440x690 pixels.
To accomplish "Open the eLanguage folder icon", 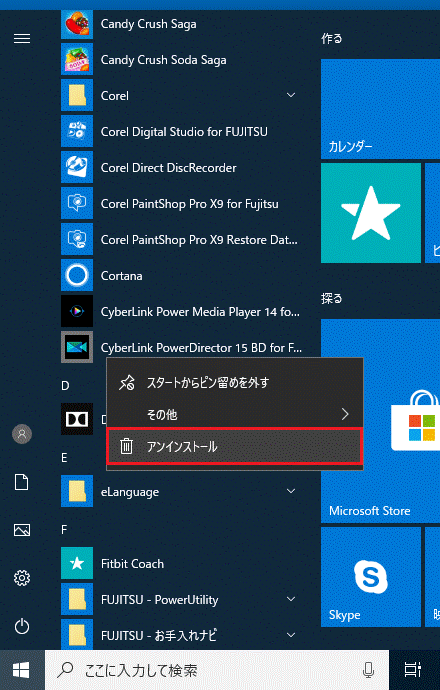I will (x=77, y=492).
